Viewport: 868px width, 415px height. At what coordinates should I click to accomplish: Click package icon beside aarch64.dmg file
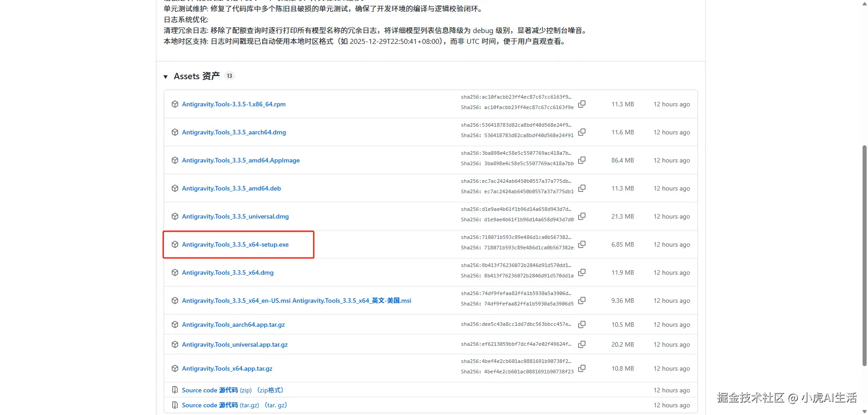click(175, 132)
